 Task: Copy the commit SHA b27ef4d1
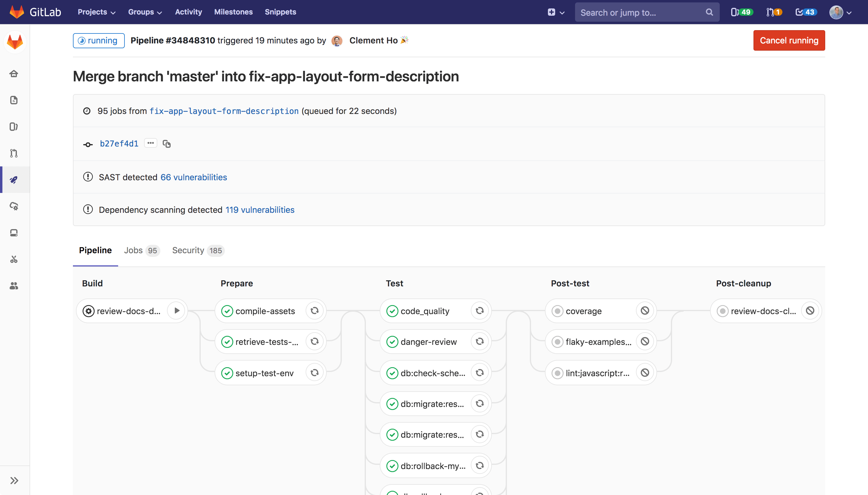[x=167, y=143]
